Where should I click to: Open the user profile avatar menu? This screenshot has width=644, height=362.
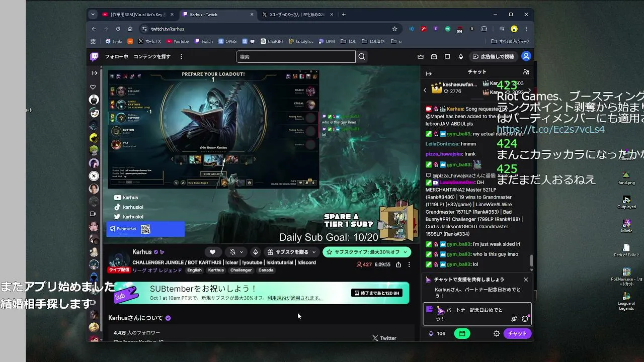pyautogui.click(x=526, y=56)
